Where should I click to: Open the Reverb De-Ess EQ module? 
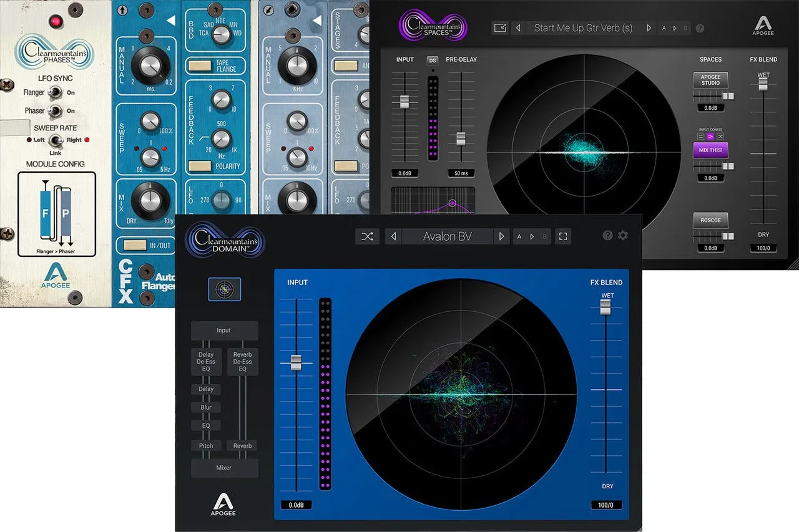click(242, 362)
